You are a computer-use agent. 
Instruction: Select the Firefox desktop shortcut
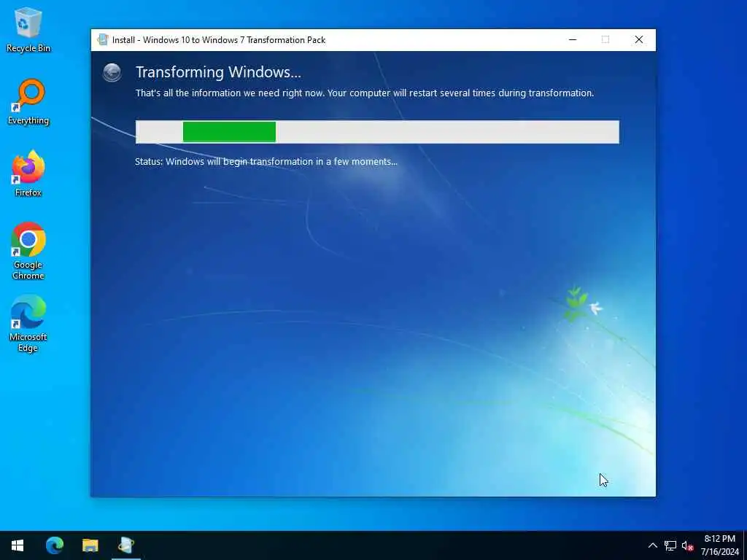coord(28,174)
